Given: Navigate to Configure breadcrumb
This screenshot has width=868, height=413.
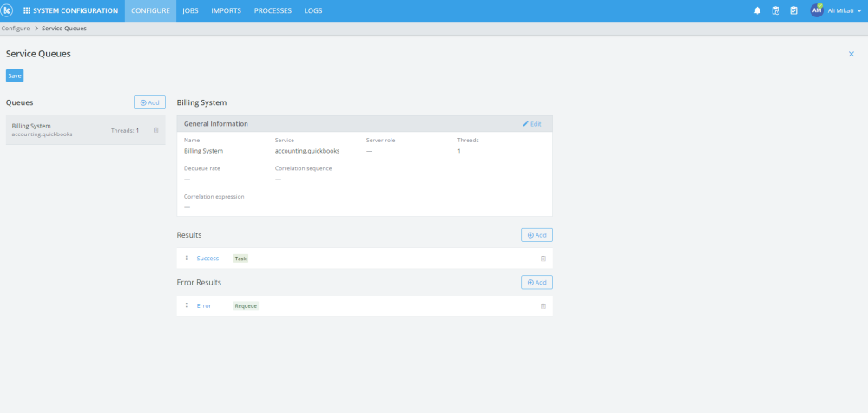Looking at the screenshot, I should pos(16,29).
